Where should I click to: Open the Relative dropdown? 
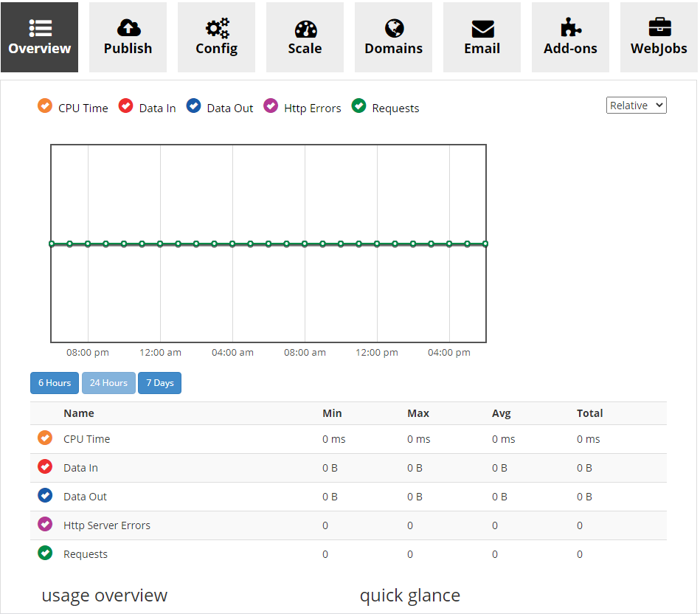(637, 106)
